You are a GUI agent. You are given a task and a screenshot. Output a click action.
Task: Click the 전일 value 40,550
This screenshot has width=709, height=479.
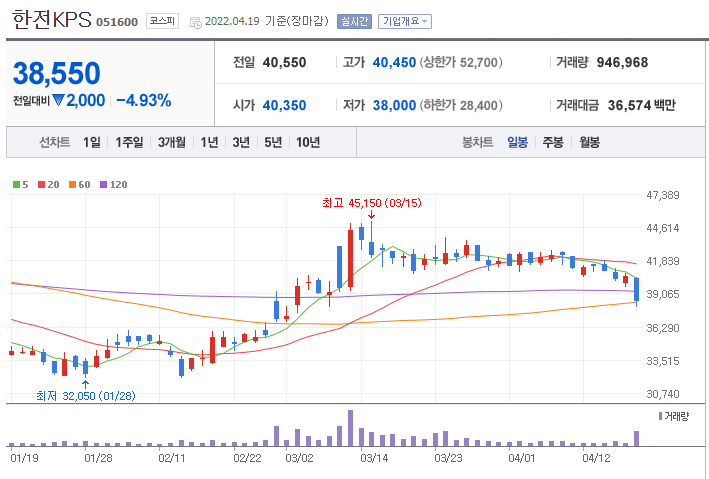(x=284, y=62)
